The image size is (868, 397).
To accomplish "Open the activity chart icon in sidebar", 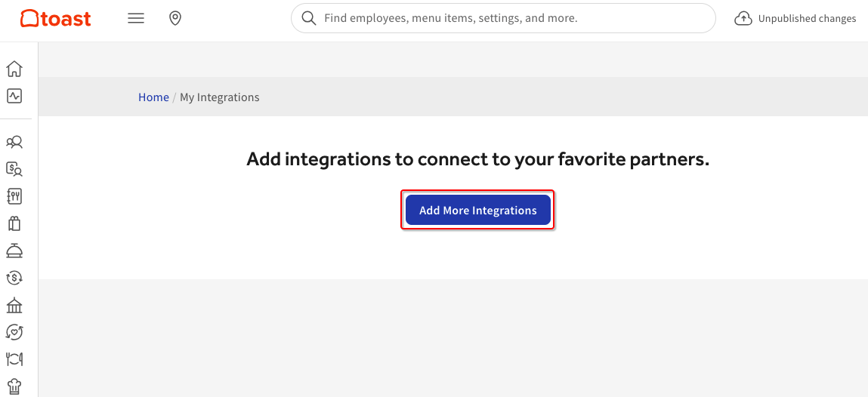I will click(x=14, y=96).
